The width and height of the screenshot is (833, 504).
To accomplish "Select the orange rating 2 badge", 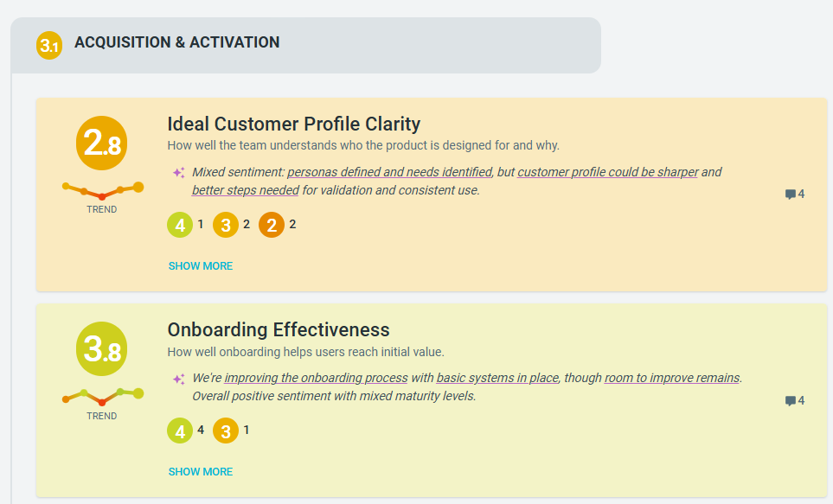I will [x=272, y=226].
